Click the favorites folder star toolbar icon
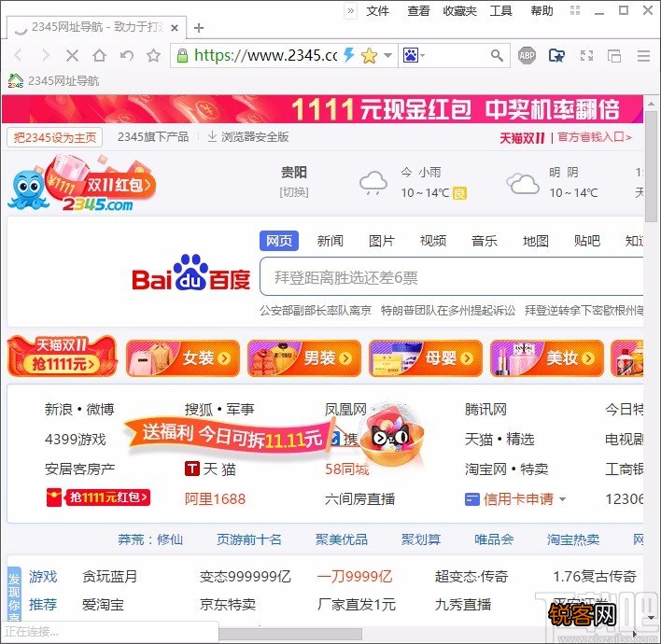Viewport: 661px width, 644px height. 556,55
